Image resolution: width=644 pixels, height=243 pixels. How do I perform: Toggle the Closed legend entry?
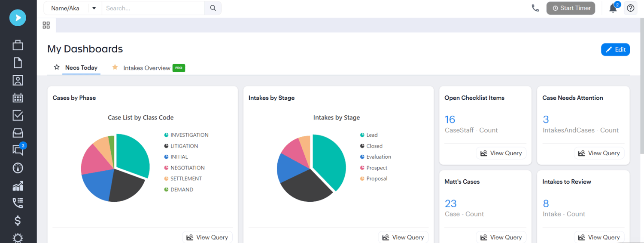point(371,146)
